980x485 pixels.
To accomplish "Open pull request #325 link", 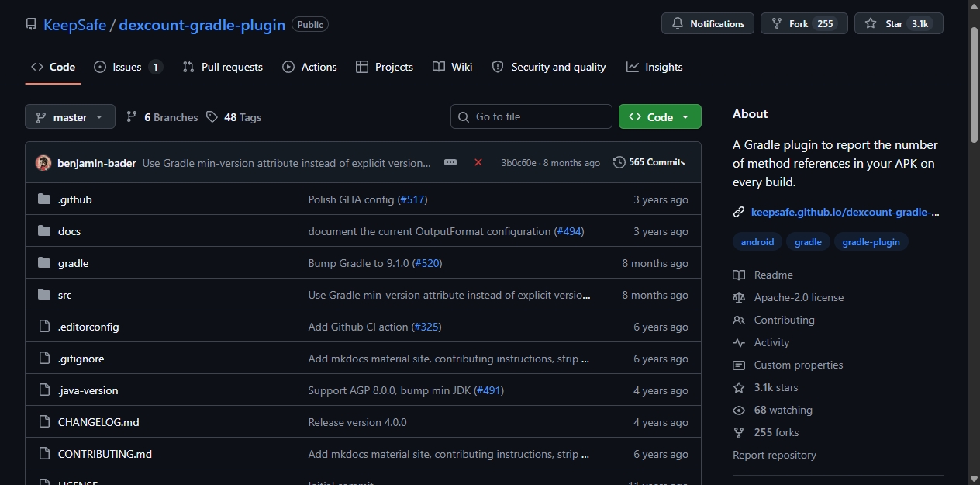I will 426,327.
